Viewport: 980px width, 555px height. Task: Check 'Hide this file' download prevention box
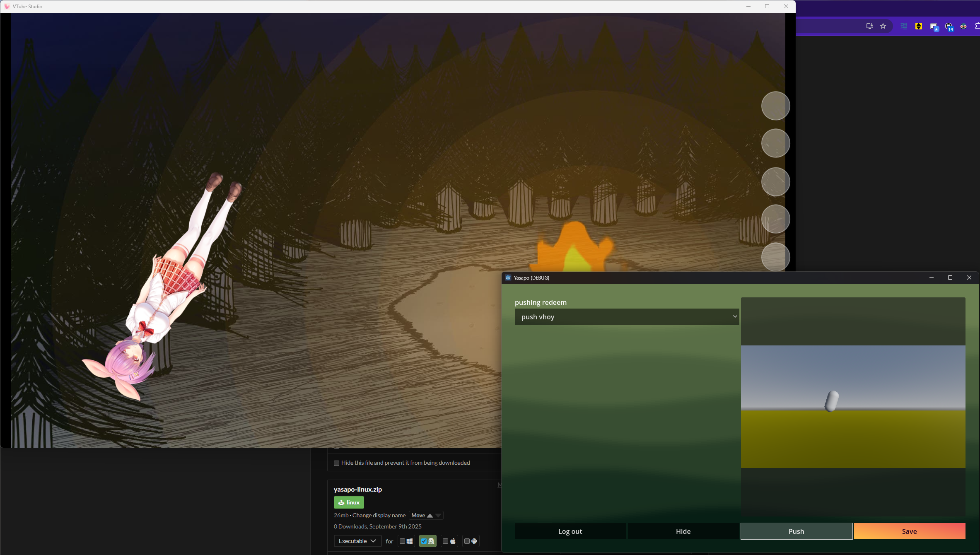336,463
